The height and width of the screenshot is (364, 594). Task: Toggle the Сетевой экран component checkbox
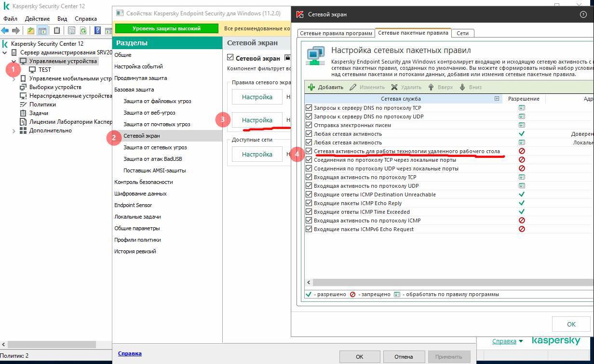[x=230, y=58]
